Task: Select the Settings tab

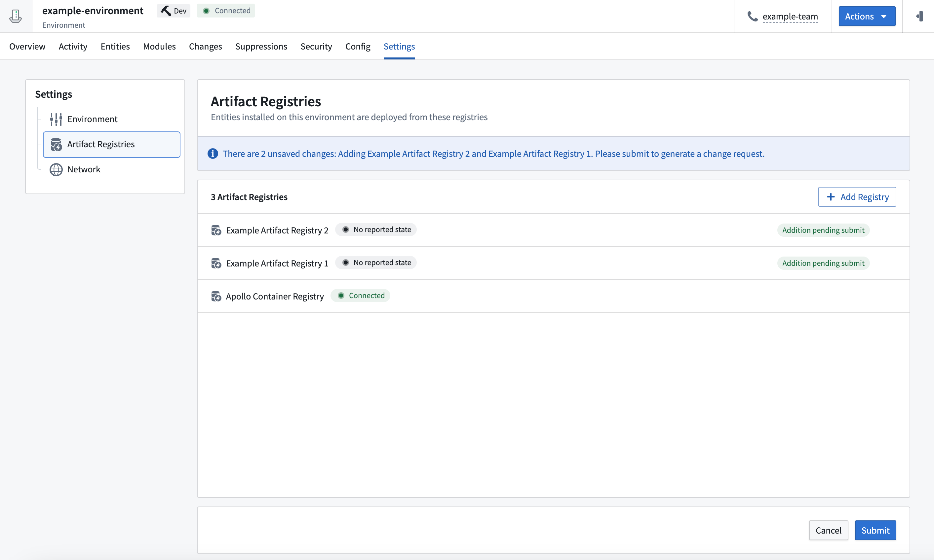Action: click(399, 46)
